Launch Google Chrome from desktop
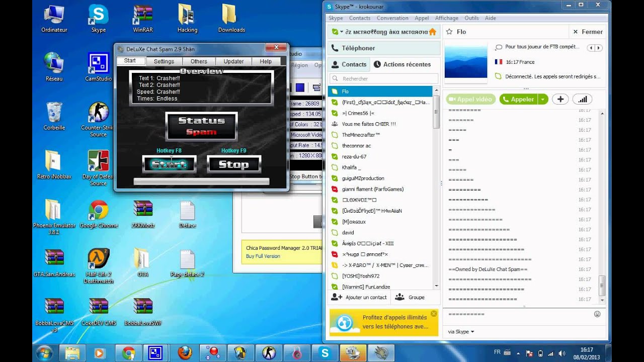Screen dimensions: 644x362 coord(99,214)
